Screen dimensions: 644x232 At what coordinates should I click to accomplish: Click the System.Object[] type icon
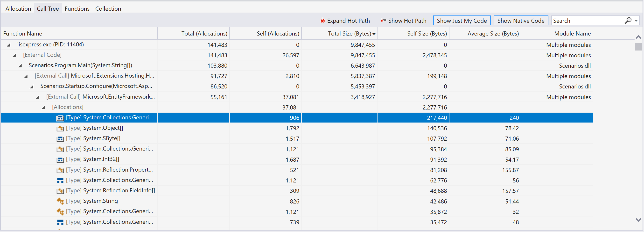(x=60, y=128)
